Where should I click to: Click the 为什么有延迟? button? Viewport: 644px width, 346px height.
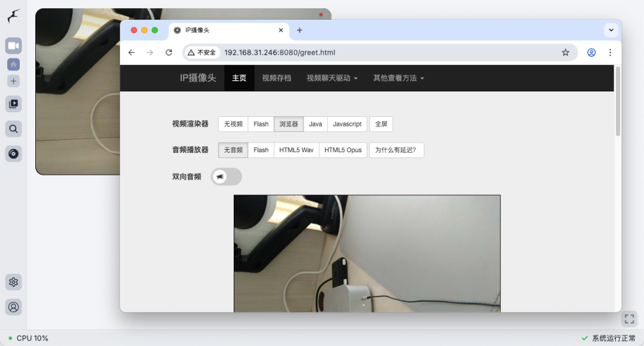click(x=396, y=150)
